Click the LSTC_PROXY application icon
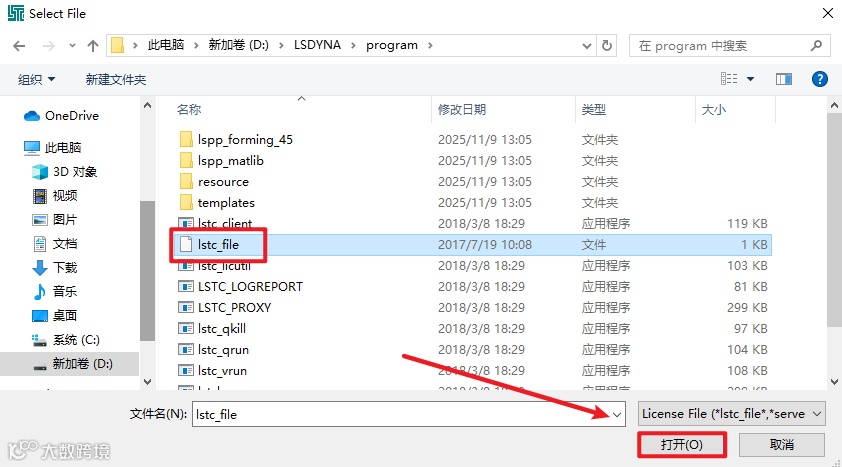 point(186,308)
